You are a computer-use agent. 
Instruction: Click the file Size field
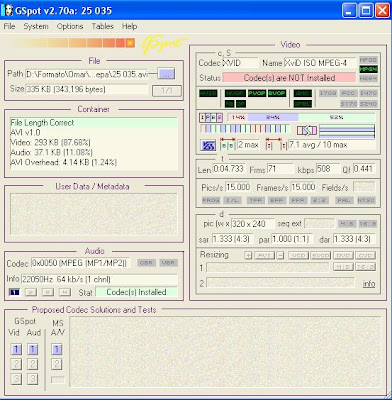[86, 89]
